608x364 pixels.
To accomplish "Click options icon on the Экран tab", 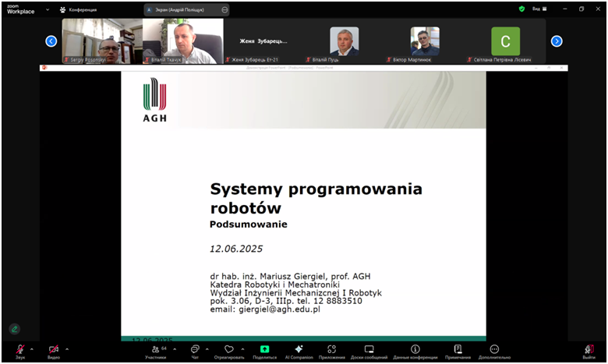I will point(224,9).
